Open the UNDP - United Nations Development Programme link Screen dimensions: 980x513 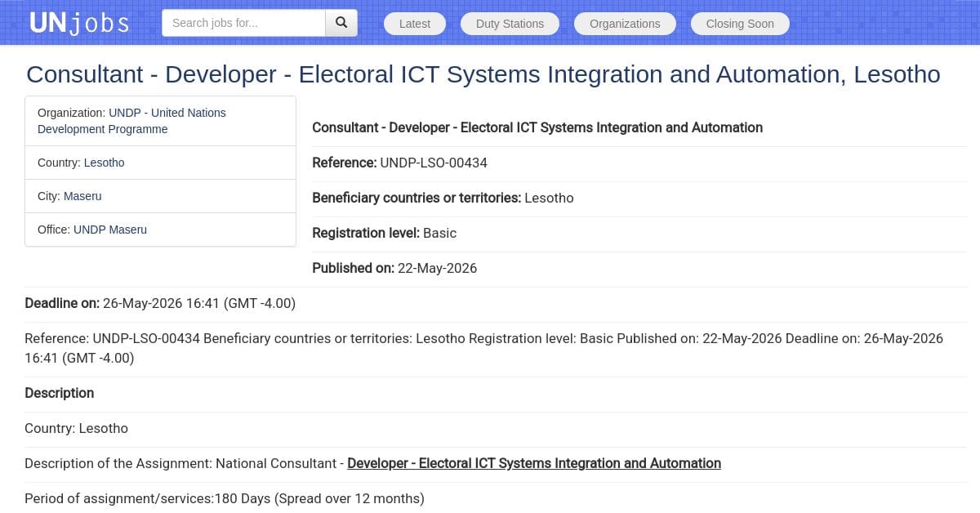pos(131,121)
